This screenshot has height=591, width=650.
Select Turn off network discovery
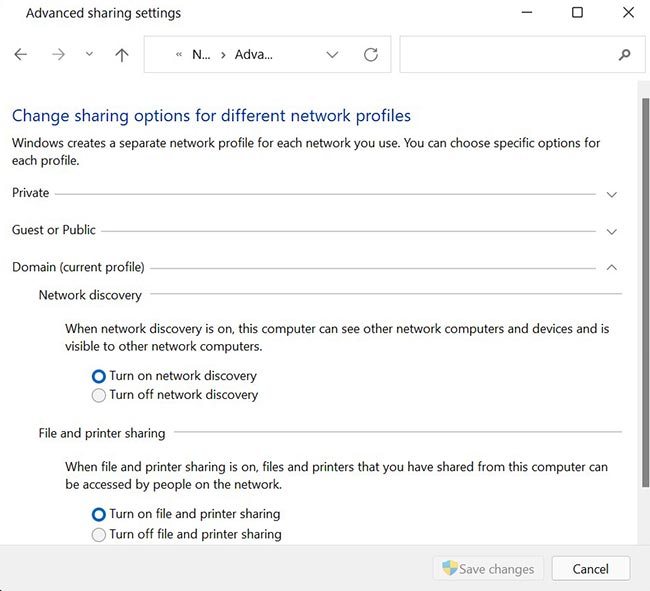[x=98, y=395]
